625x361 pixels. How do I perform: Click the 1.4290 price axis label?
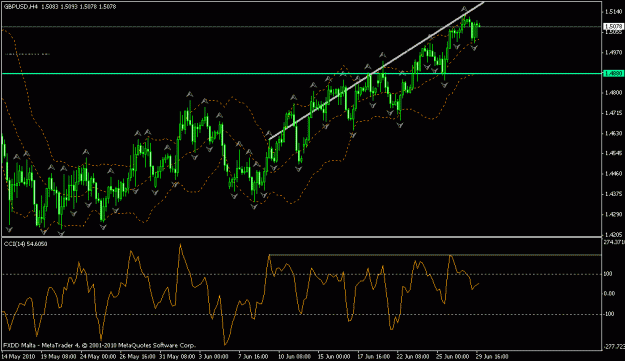pyautogui.click(x=613, y=214)
